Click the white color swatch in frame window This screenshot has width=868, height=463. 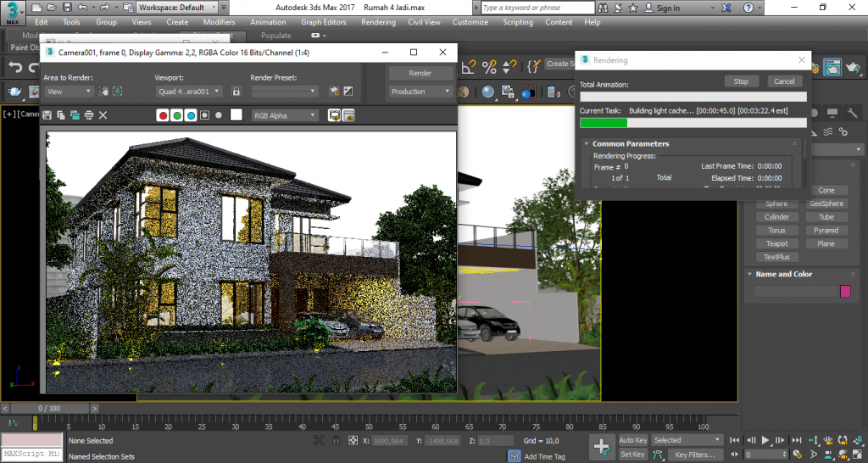click(x=236, y=114)
